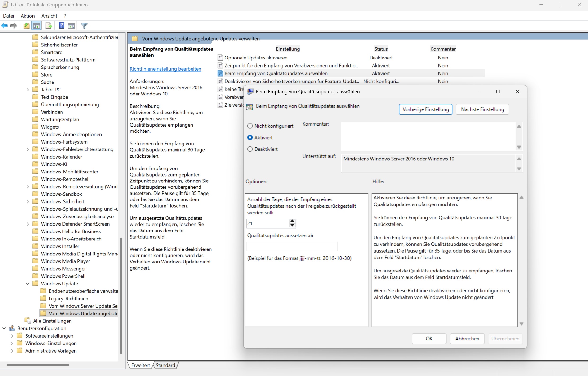Click the 'Qualitätsupdates aussetzen ab' date field
The width and height of the screenshot is (588, 376).
(x=292, y=246)
